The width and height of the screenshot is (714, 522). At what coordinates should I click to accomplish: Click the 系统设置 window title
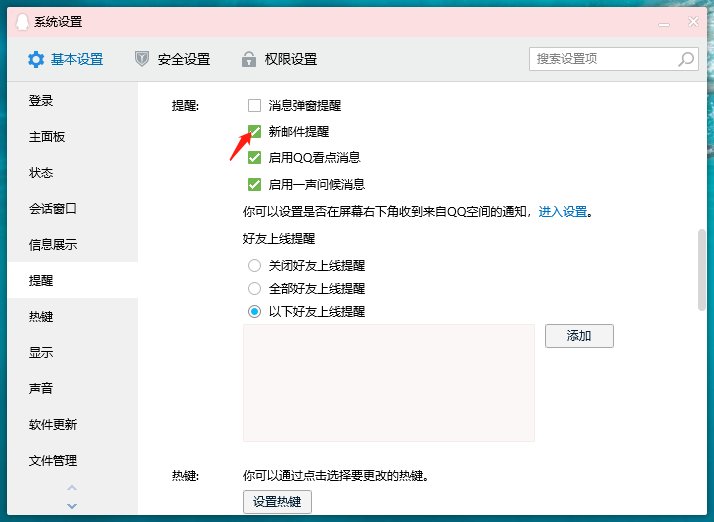coord(58,21)
